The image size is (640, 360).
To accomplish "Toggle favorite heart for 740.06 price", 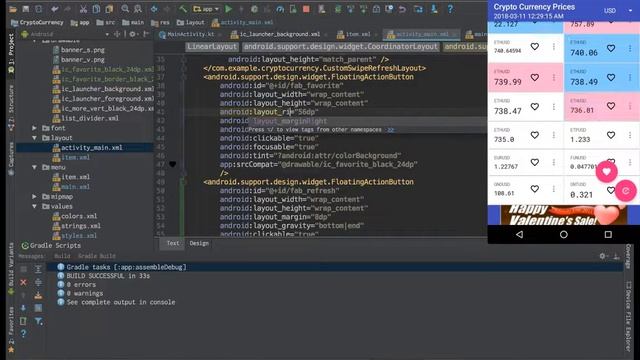I will (611, 48).
